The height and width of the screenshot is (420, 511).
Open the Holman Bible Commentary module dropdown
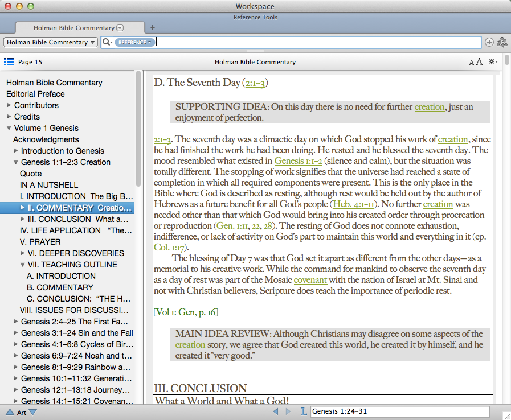click(x=51, y=42)
